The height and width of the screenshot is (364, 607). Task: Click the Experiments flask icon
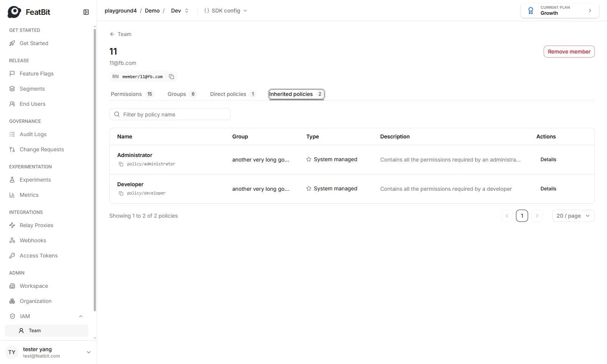pyautogui.click(x=12, y=180)
